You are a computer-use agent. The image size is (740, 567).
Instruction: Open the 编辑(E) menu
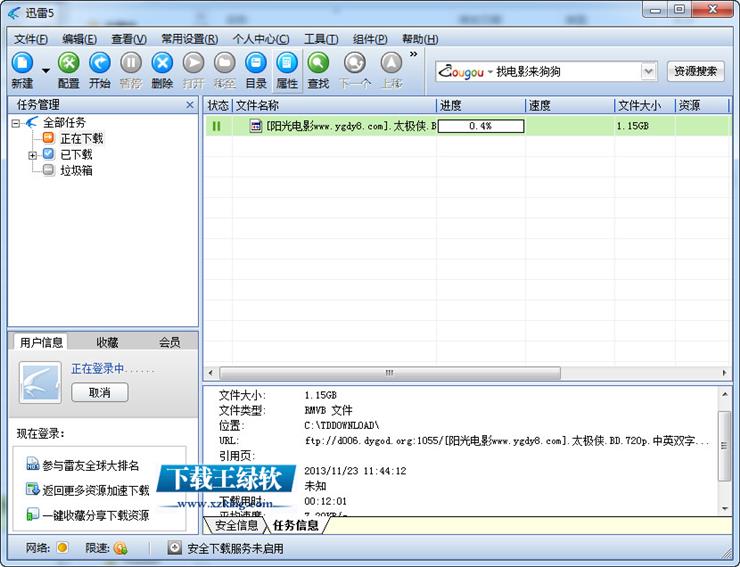pos(79,39)
